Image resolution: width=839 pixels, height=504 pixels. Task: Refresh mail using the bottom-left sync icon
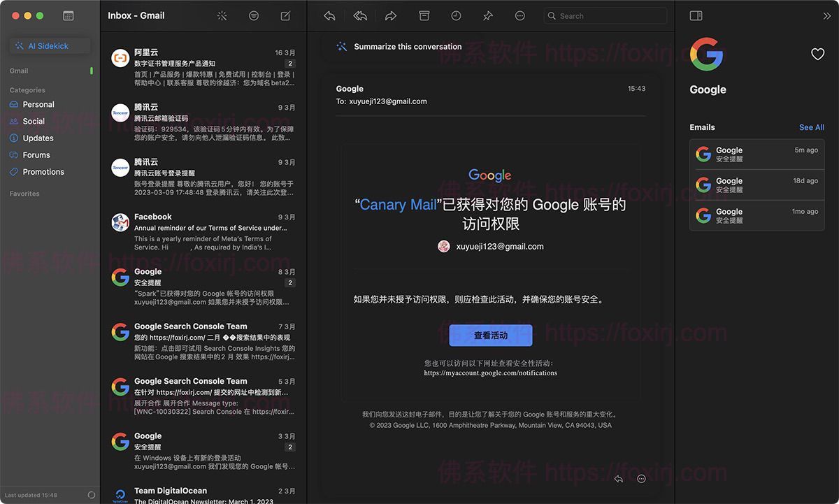point(90,494)
